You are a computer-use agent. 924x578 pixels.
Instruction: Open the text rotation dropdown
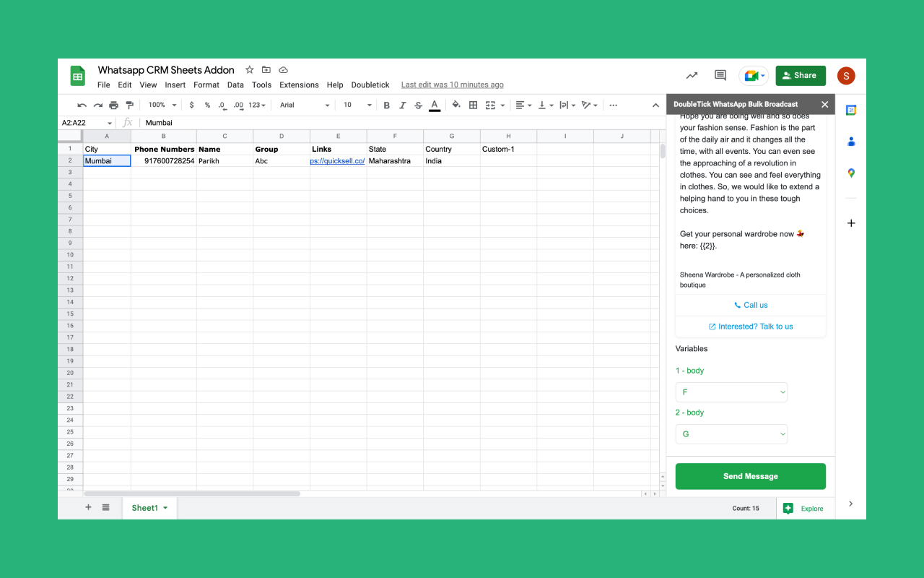coord(590,105)
